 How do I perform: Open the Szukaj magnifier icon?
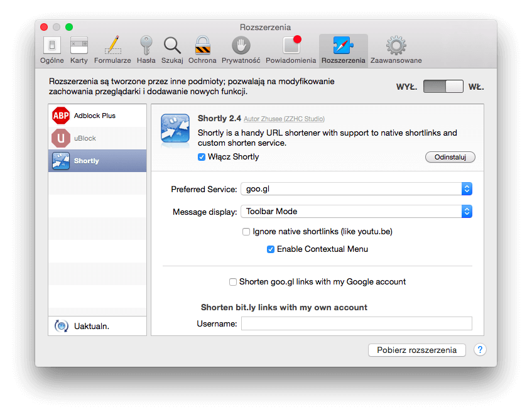172,45
